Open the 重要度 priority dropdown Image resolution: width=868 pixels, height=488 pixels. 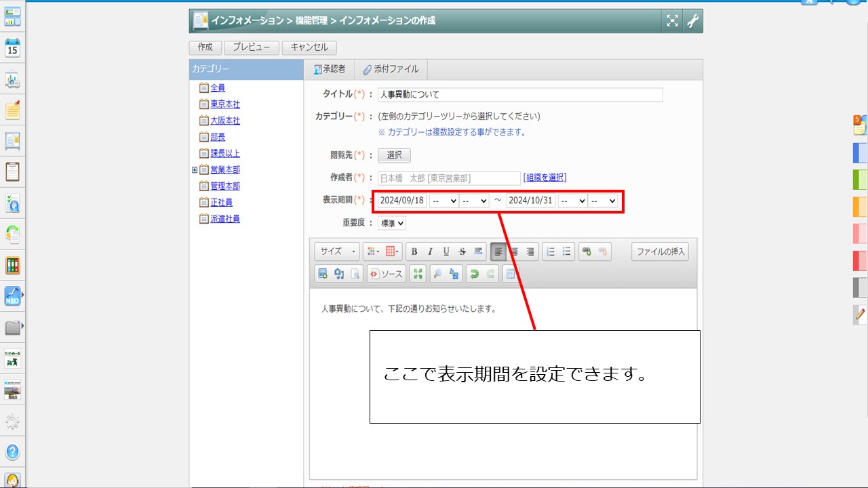392,222
